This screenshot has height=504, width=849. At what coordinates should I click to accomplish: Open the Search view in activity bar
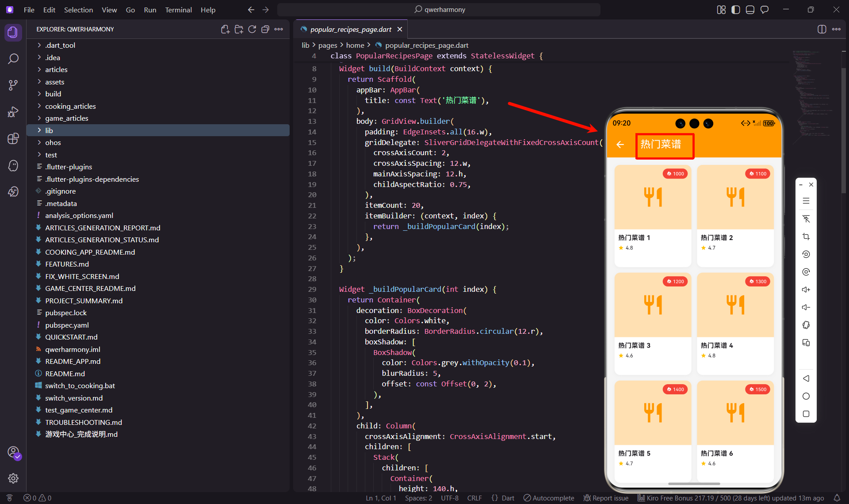click(x=13, y=58)
